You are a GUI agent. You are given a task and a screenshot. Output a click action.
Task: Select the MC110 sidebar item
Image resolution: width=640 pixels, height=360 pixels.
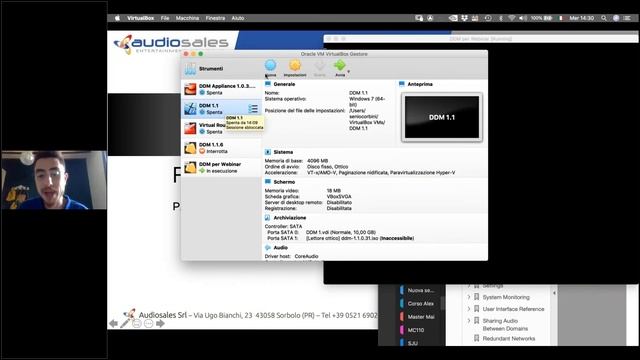pyautogui.click(x=416, y=330)
